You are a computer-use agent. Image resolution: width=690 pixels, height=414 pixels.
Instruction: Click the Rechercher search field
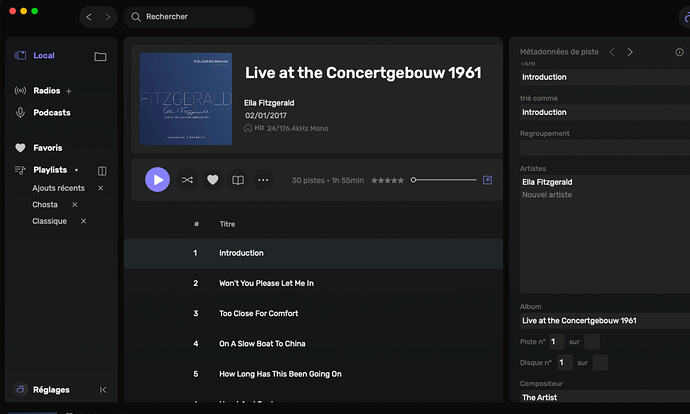tap(189, 17)
